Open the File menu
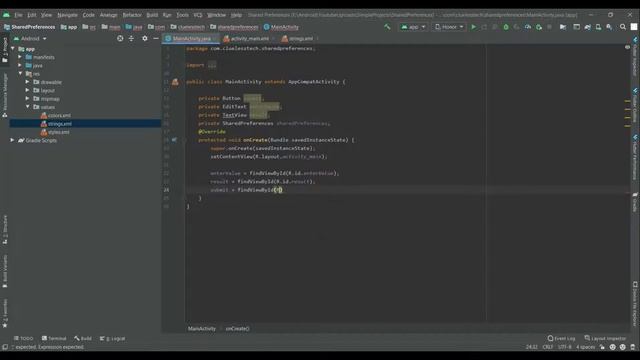Viewport: 640px width, 360px height. [x=18, y=15]
